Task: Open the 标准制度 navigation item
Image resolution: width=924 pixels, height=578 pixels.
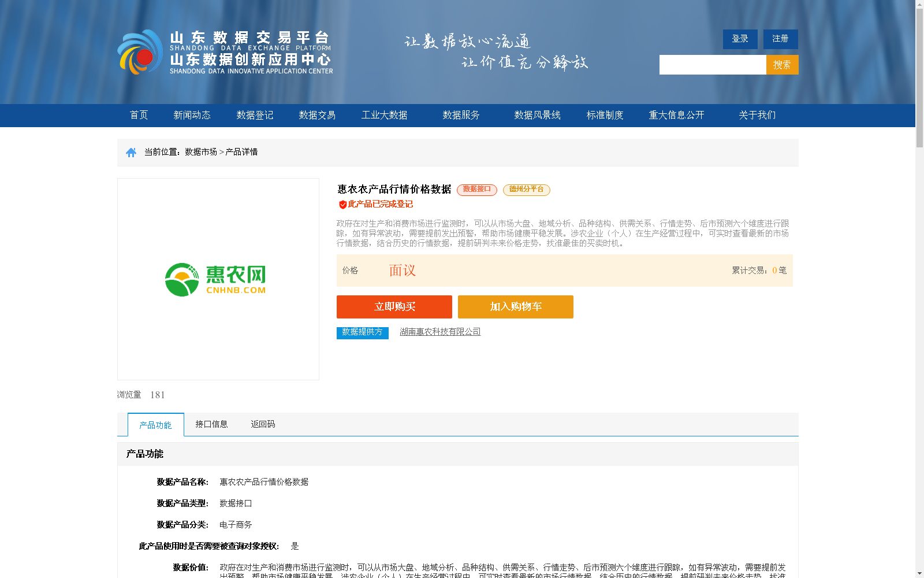Action: (605, 116)
